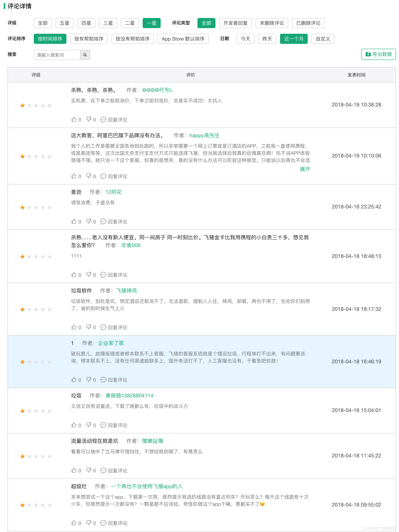This screenshot has width=399, height=532.
Task: Reply to review by 非鱼008
Action: [x=114, y=275]
